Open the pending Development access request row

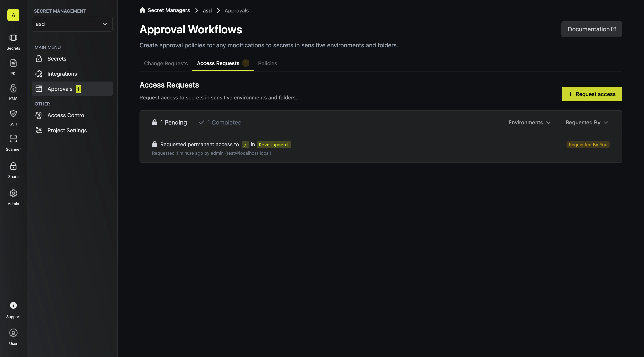380,148
